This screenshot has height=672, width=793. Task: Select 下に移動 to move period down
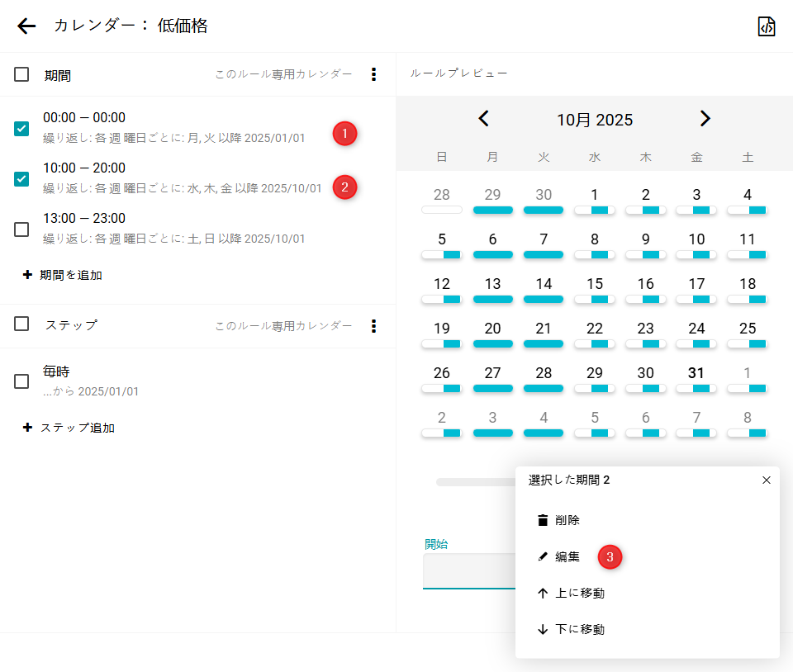(578, 629)
